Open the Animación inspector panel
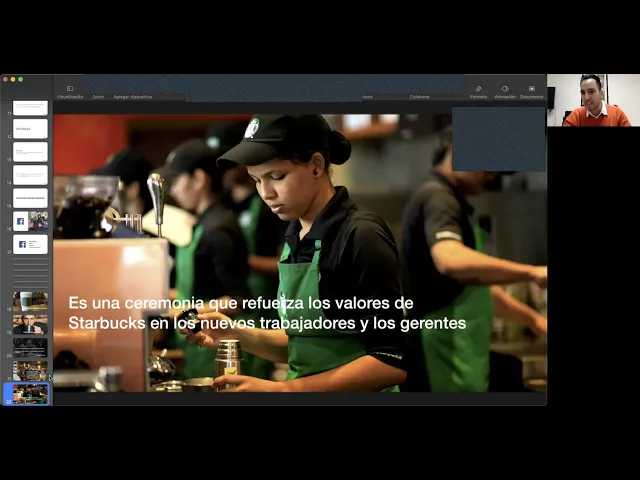The height and width of the screenshot is (480, 640). click(x=505, y=92)
